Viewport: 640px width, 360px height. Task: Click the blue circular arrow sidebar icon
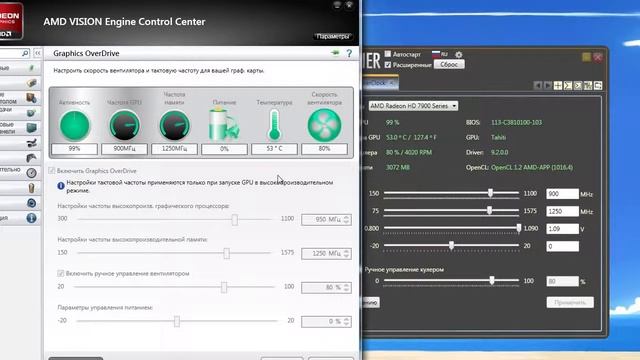click(x=31, y=203)
